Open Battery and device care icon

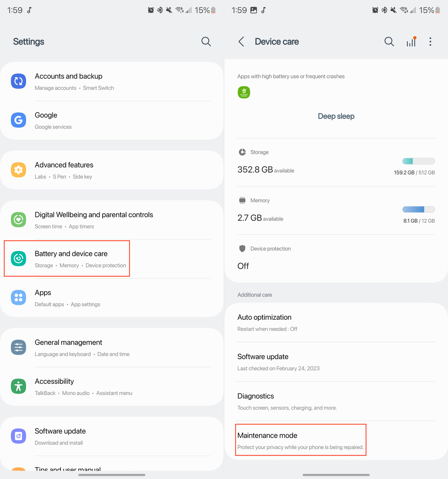[x=18, y=259]
